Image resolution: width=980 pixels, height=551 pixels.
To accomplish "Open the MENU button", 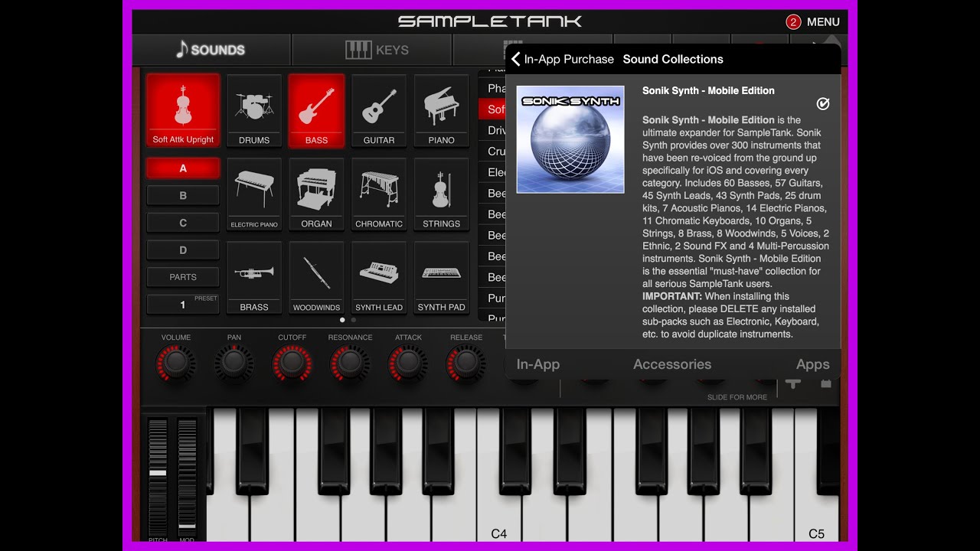I will click(x=823, y=21).
